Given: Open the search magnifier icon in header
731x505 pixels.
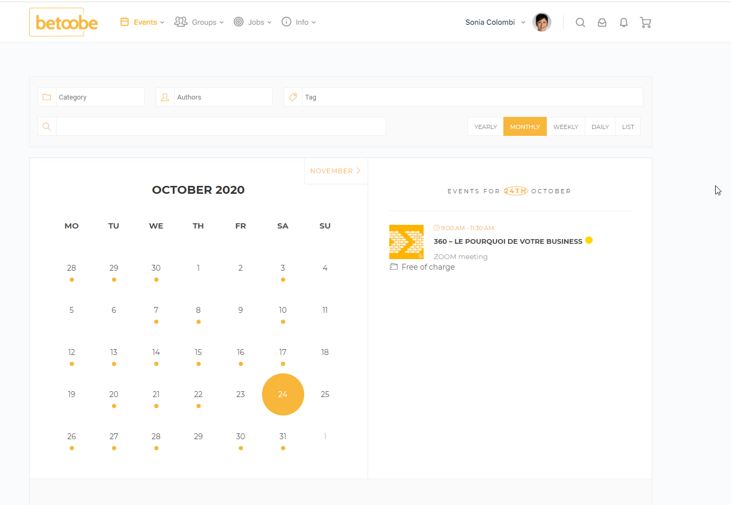Looking at the screenshot, I should 580,22.
